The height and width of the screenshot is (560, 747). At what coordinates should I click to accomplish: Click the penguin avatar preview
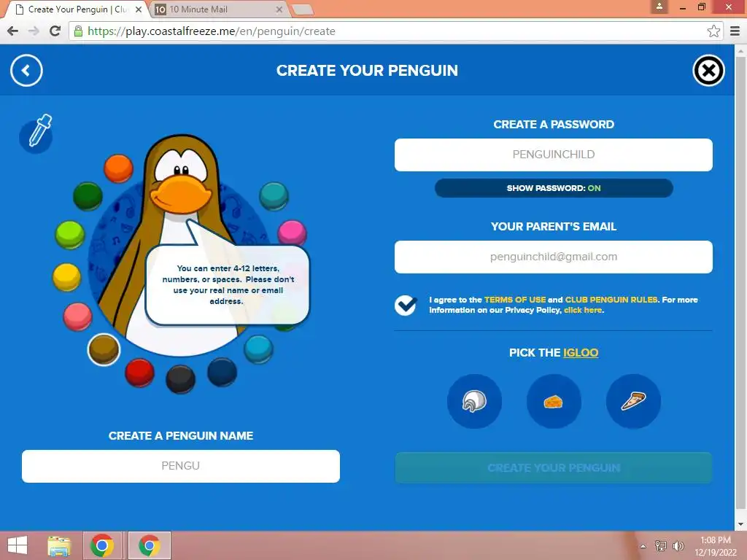[181, 245]
